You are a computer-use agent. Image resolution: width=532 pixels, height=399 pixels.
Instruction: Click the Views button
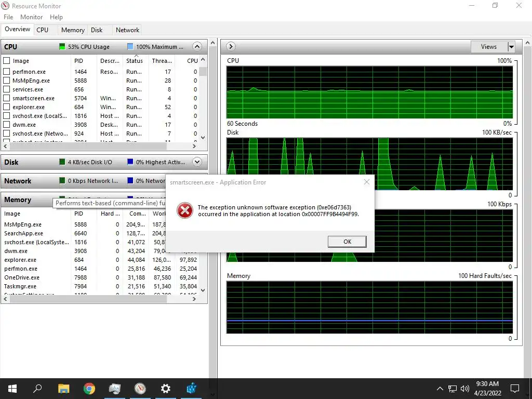coord(489,47)
